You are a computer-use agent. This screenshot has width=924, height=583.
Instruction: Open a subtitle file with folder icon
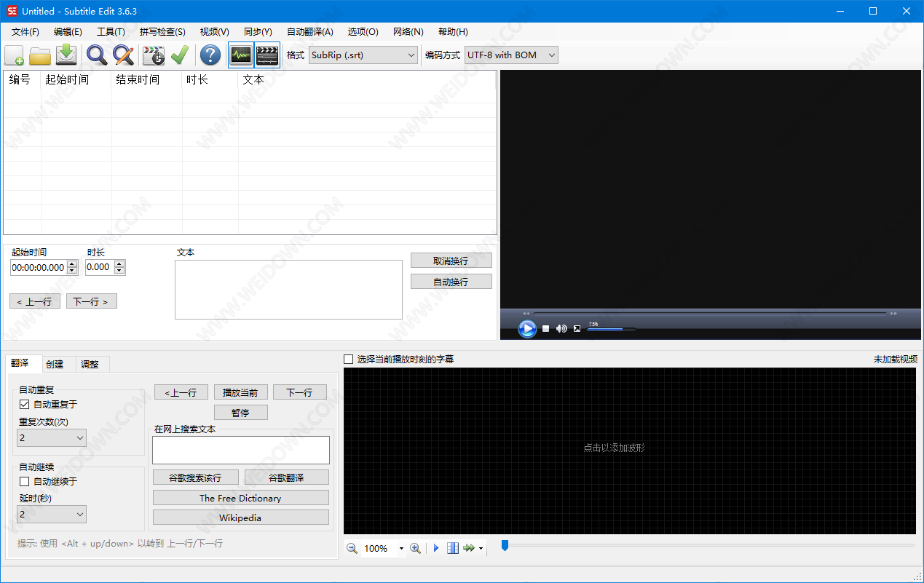[40, 55]
